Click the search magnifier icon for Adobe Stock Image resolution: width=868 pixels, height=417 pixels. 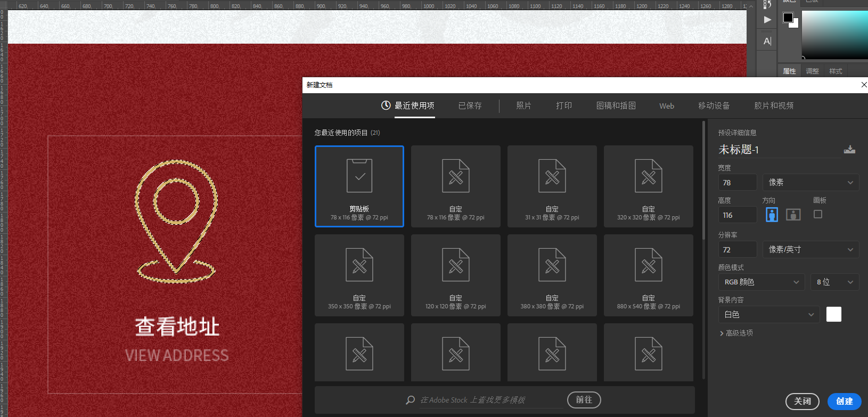point(411,400)
